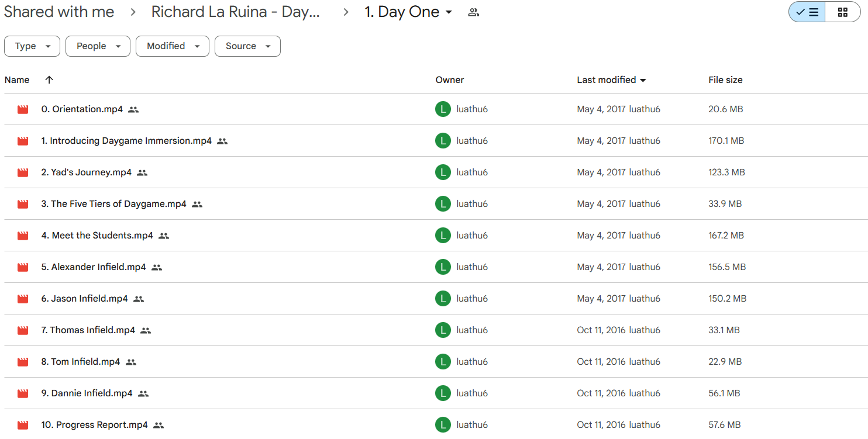Click owner avatar in the Orientation.mp4 row
The image size is (868, 439).
point(443,109)
